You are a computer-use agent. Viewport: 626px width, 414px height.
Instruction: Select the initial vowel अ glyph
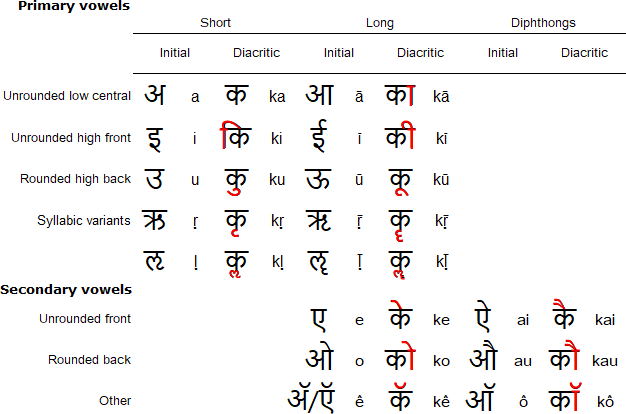click(155, 95)
